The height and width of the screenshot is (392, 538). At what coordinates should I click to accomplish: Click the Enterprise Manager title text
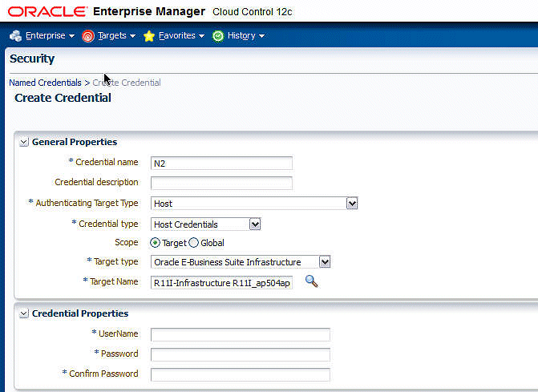pyautogui.click(x=149, y=11)
